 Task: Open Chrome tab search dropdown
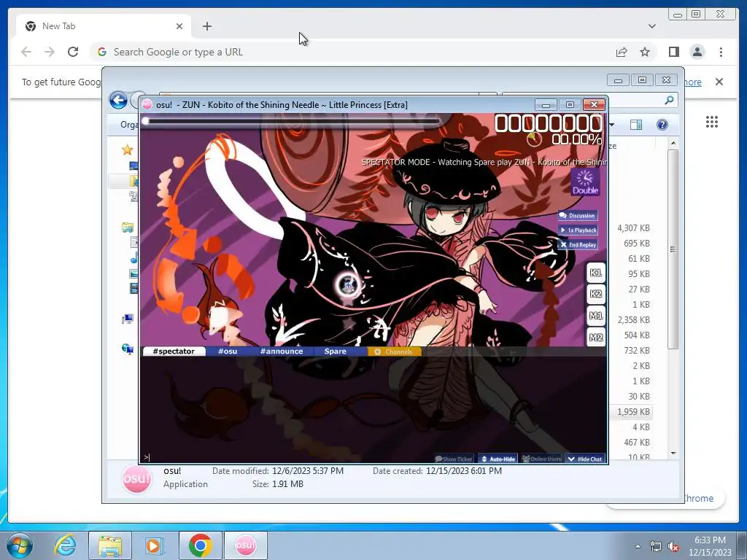coord(651,26)
